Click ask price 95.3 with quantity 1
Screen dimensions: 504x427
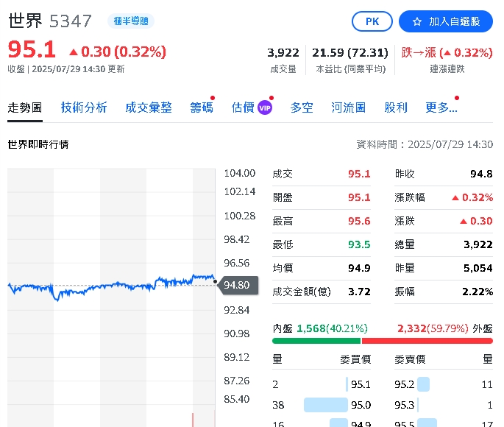click(x=405, y=405)
